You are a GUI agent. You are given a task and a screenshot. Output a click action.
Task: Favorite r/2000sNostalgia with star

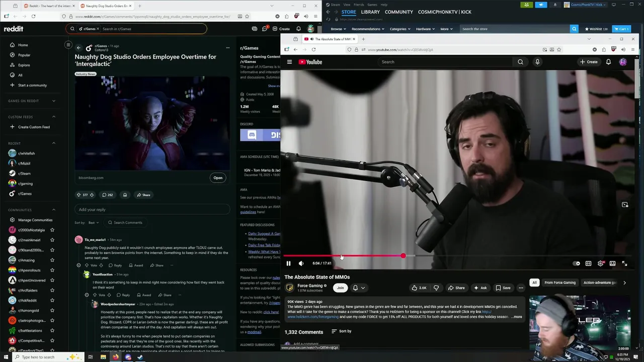52,230
